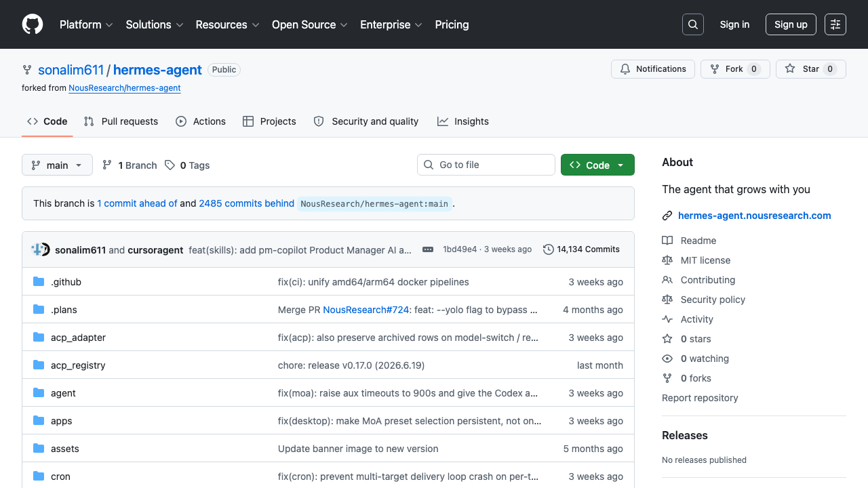Open the green Code dropdown button
The image size is (868, 488).
click(597, 165)
